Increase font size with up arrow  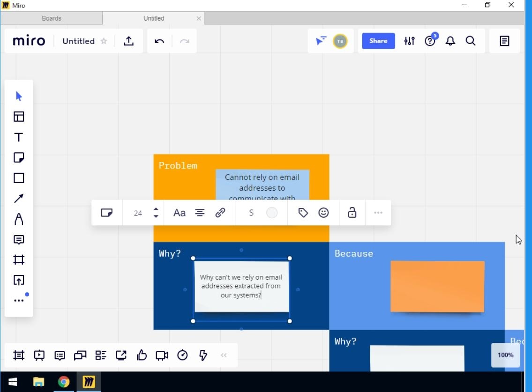coord(156,209)
